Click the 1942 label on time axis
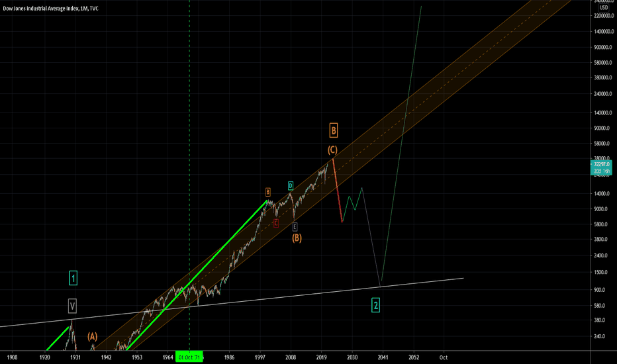Image resolution: width=617 pixels, height=364 pixels. click(106, 357)
